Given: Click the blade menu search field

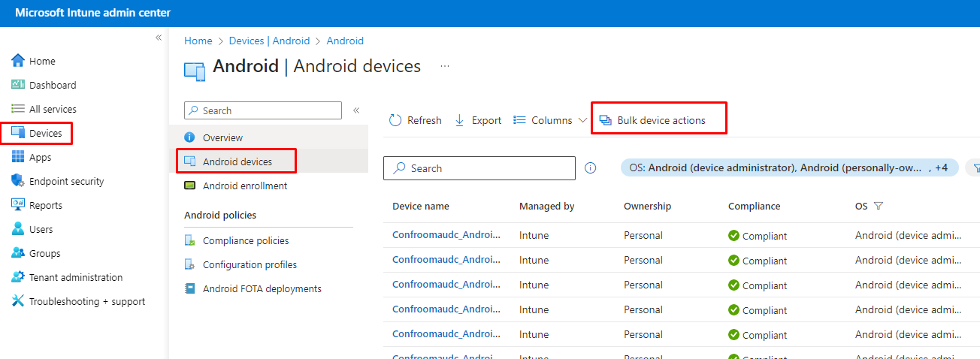Looking at the screenshot, I should pyautogui.click(x=263, y=110).
